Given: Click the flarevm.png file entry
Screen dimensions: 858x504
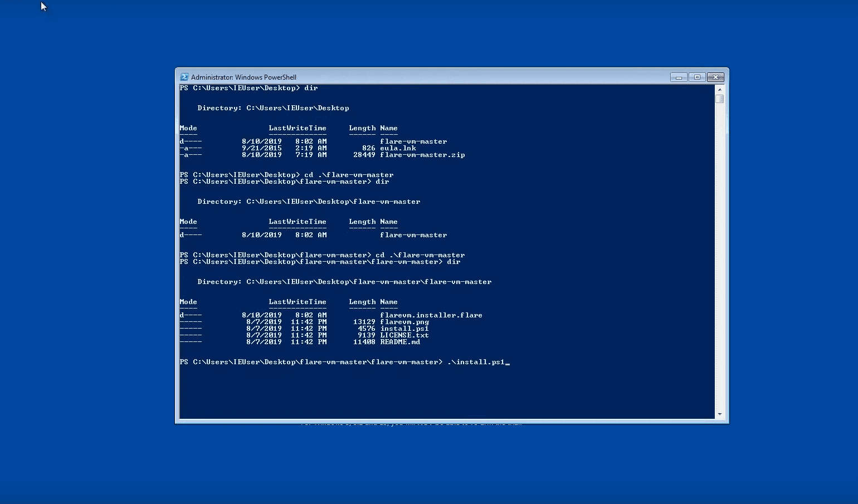Looking at the screenshot, I should [404, 322].
